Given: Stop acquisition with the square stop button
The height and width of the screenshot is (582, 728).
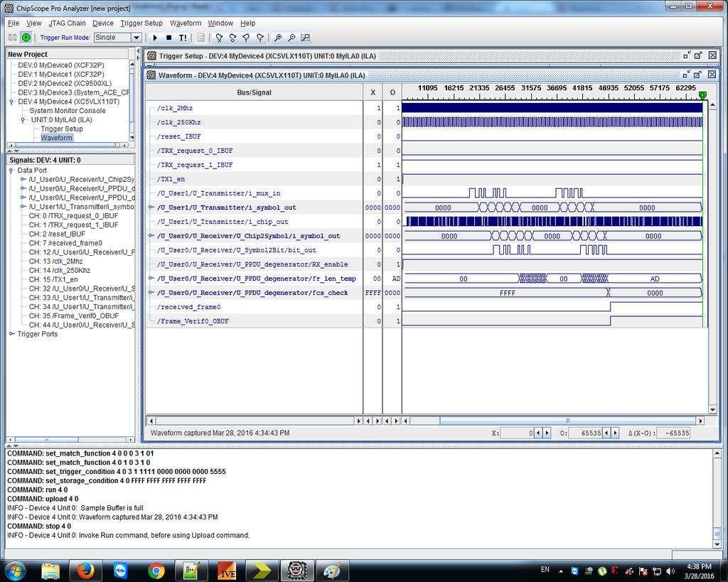Looking at the screenshot, I should [x=168, y=38].
